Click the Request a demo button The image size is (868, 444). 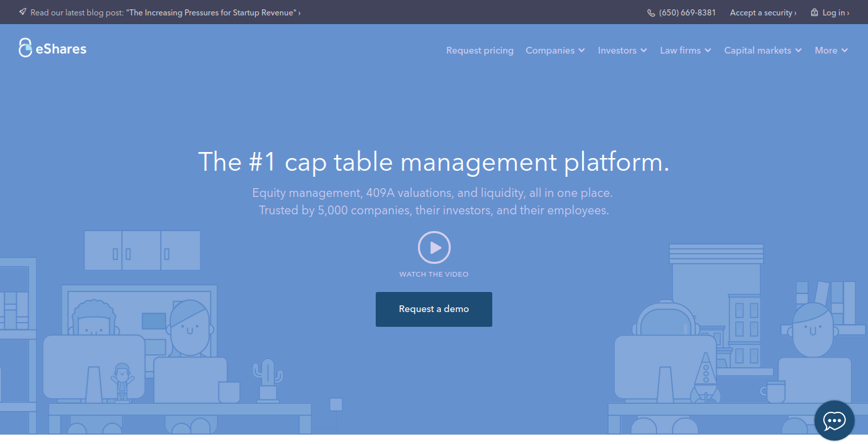point(434,309)
